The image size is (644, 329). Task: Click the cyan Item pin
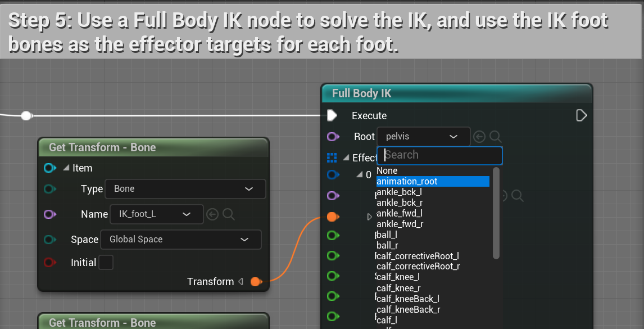coord(49,168)
